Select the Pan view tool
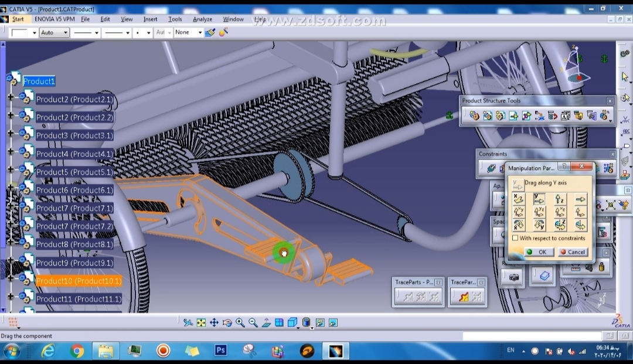Image resolution: width=633 pixels, height=364 pixels. pos(214,322)
